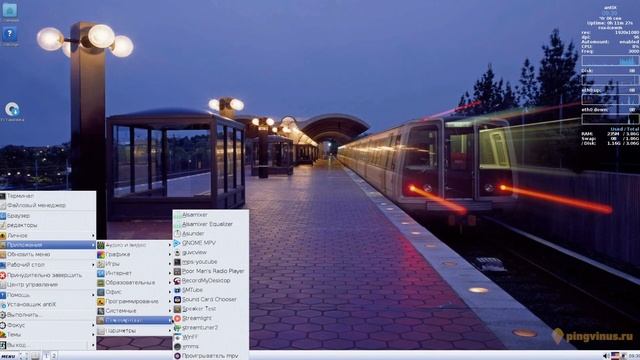
Task: Open the home folder desktop icon
Action: click(9, 10)
